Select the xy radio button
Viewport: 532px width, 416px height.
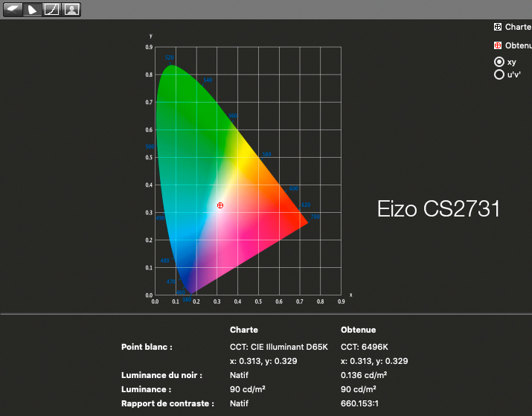pos(499,62)
